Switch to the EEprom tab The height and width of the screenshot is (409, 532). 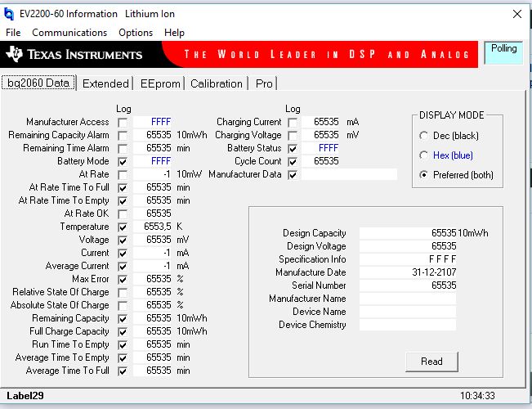click(159, 83)
